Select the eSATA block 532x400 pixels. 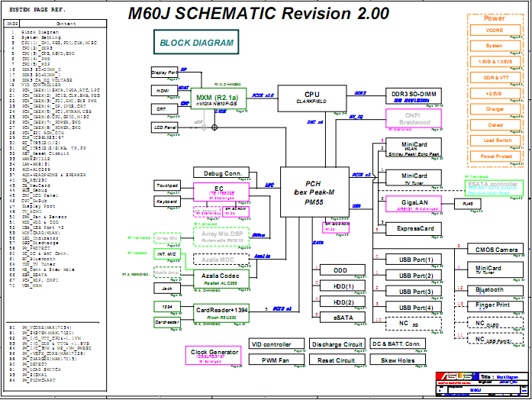[343, 318]
